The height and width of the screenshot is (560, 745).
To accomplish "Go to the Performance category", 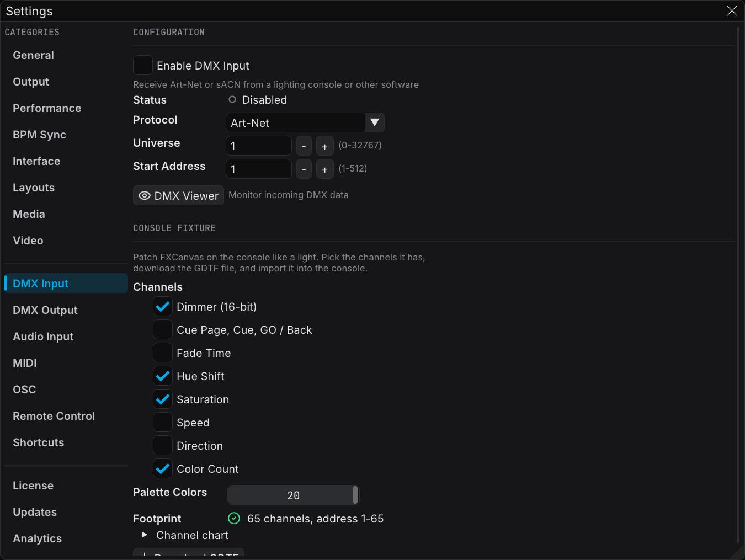I will point(66,108).
